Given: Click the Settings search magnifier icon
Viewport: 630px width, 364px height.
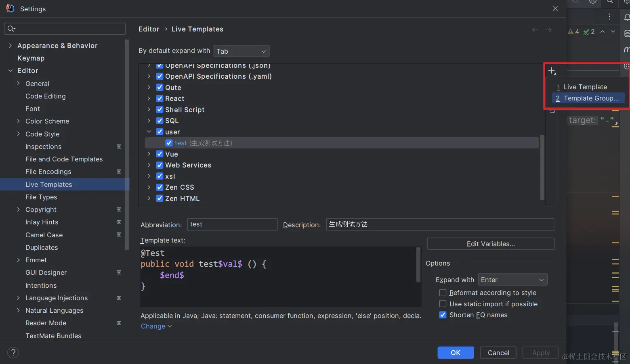Looking at the screenshot, I should coord(11,29).
